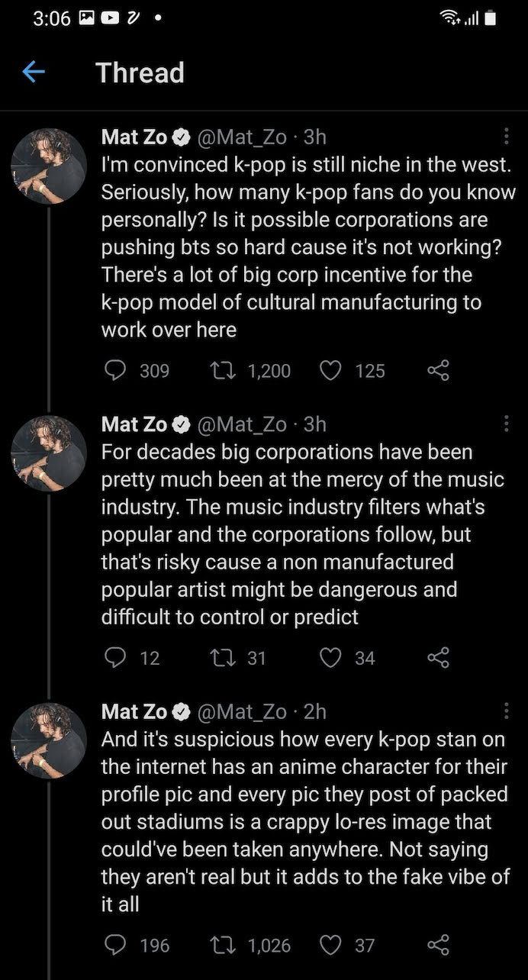Open Mat Zo's profile from first tweet name
This screenshot has height=980, width=528.
134,137
